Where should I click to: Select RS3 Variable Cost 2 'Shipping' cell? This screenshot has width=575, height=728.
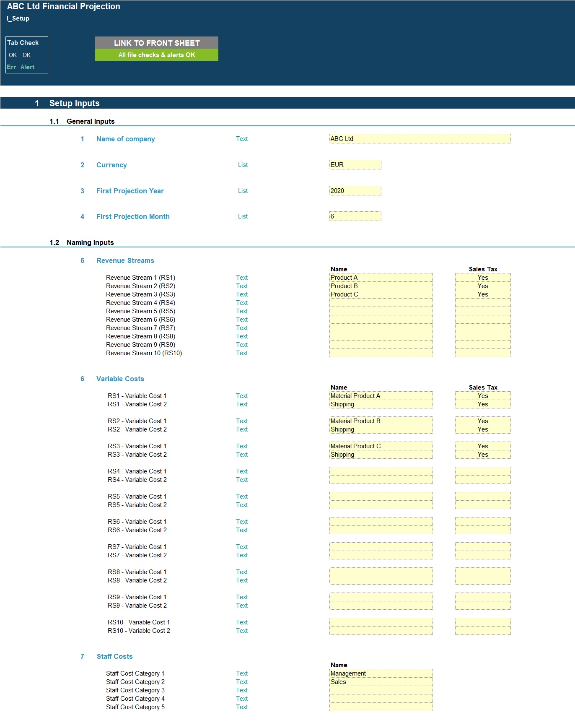[381, 455]
